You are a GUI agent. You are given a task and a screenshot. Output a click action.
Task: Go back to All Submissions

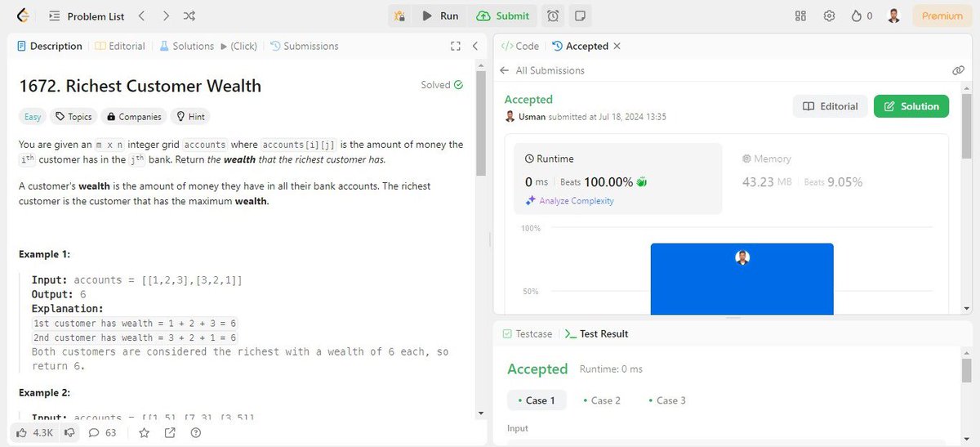pyautogui.click(x=542, y=70)
